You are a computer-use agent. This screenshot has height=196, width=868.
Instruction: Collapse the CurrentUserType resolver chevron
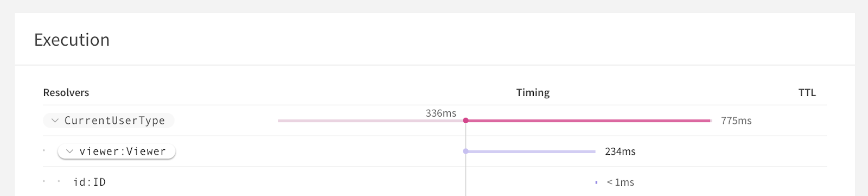pos(55,121)
